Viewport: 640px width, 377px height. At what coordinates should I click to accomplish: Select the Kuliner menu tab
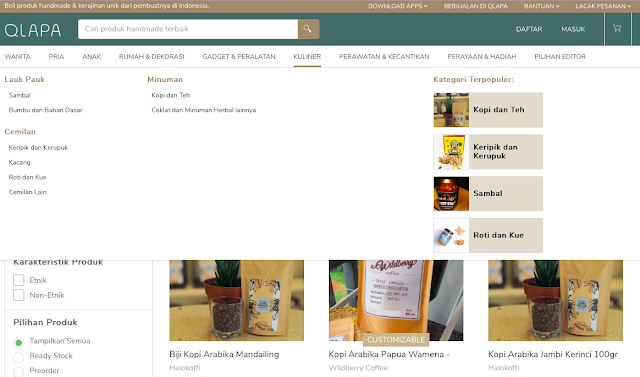point(307,57)
